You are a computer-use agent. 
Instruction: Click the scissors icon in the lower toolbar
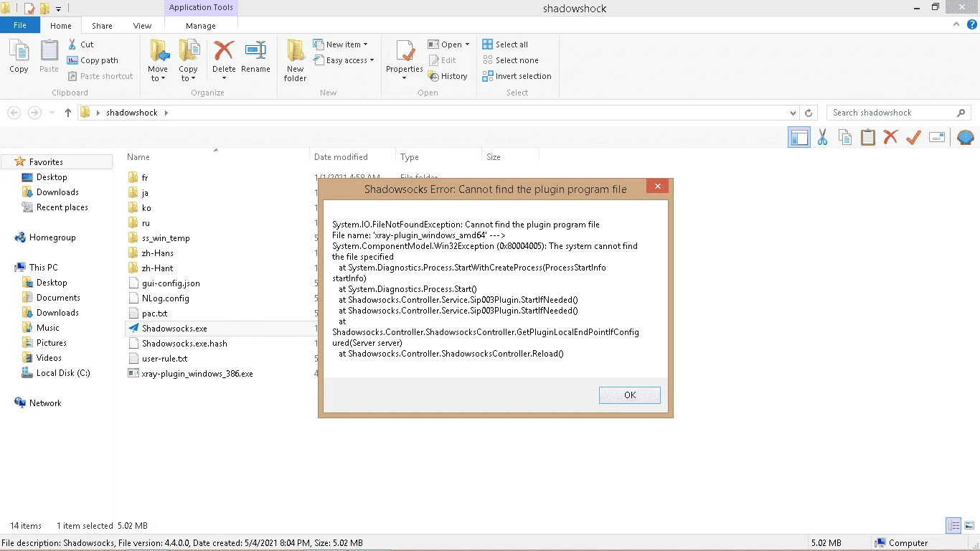(822, 137)
